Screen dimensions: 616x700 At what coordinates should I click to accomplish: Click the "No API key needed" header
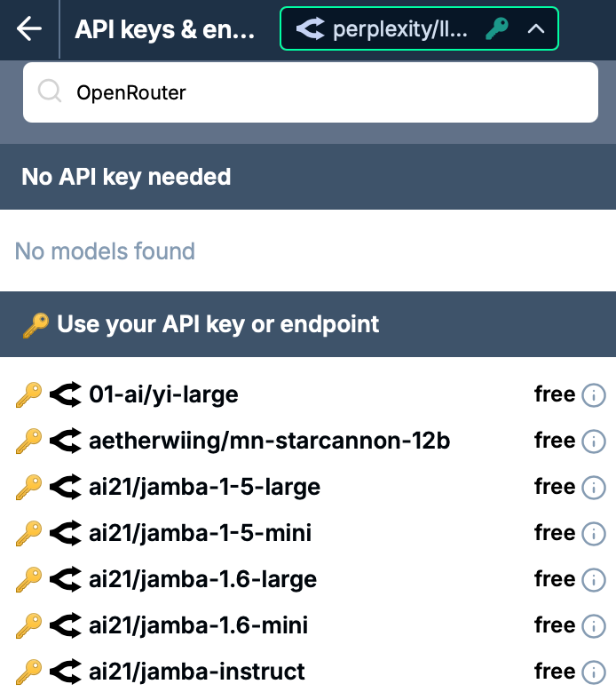tap(126, 177)
